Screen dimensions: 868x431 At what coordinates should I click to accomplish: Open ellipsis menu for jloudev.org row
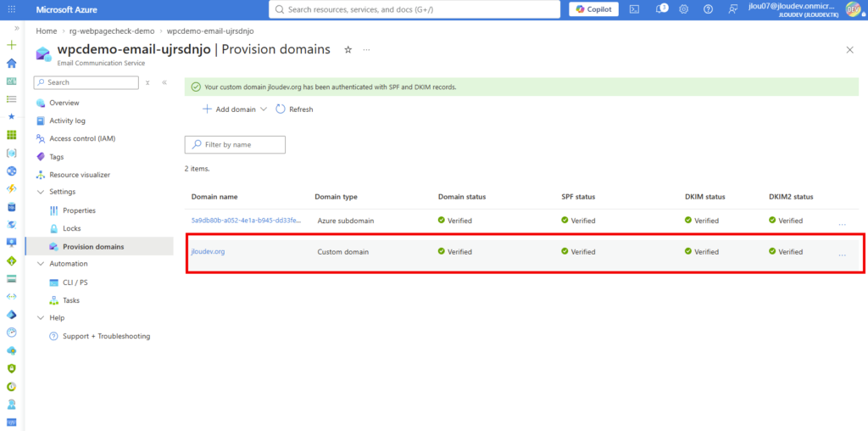pyautogui.click(x=842, y=255)
